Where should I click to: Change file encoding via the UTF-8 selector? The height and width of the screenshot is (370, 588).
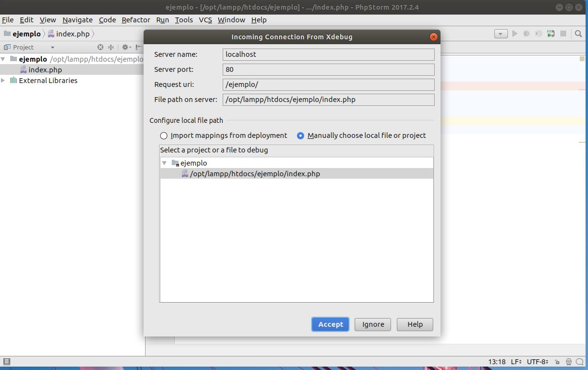pyautogui.click(x=538, y=362)
